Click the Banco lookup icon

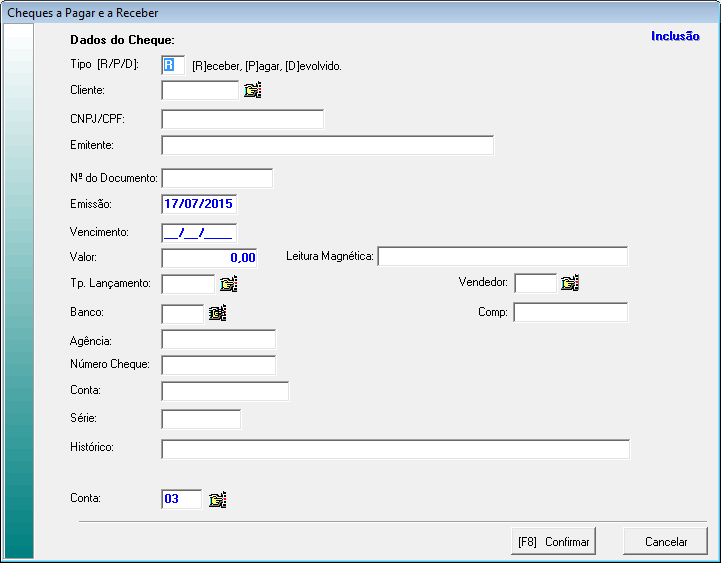tap(217, 313)
